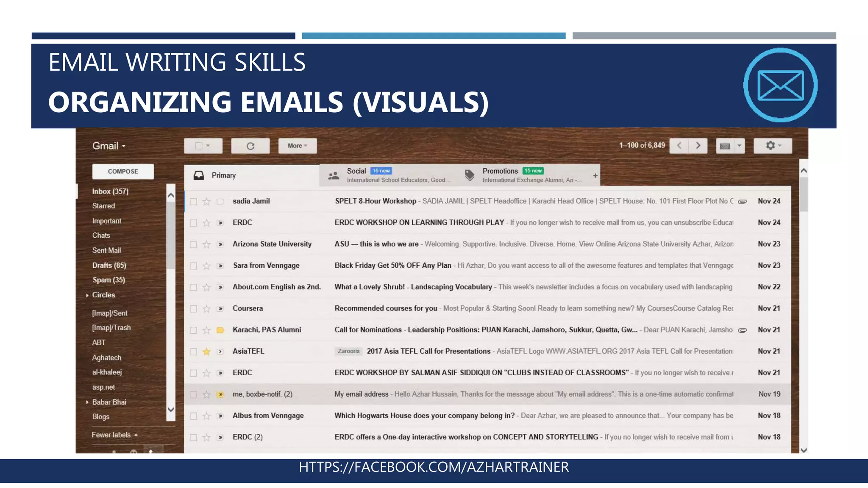Star the Sara from Venngage email
The image size is (868, 488).
tap(206, 266)
